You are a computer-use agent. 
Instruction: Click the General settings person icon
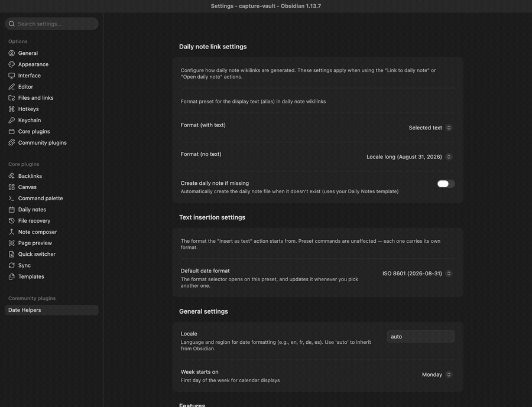click(12, 53)
